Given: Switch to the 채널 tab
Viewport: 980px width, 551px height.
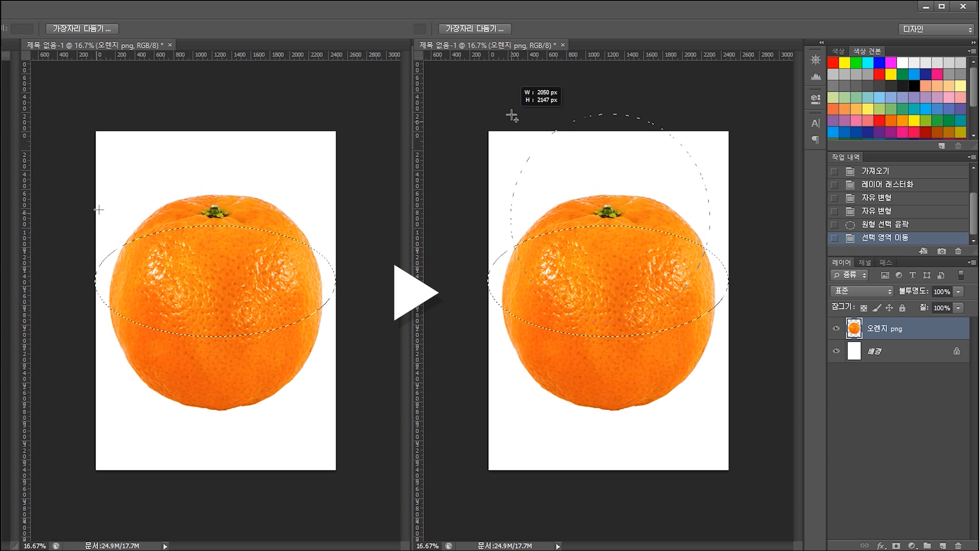Looking at the screenshot, I should tap(865, 262).
